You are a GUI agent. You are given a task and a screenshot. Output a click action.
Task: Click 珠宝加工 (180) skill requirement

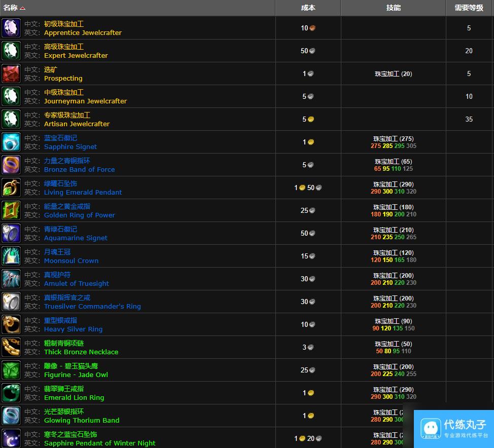(393, 207)
